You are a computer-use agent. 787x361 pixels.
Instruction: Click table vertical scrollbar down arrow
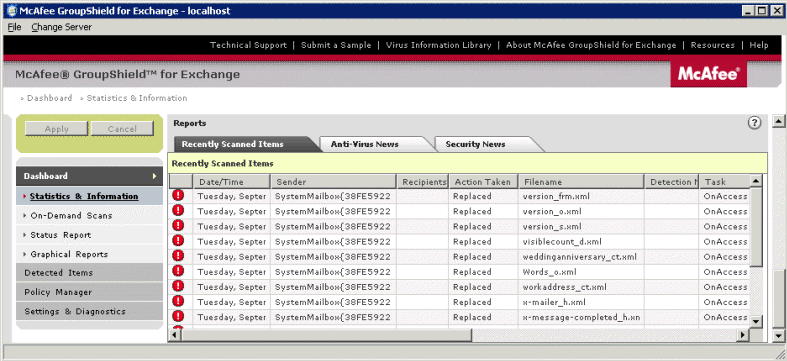[756, 321]
